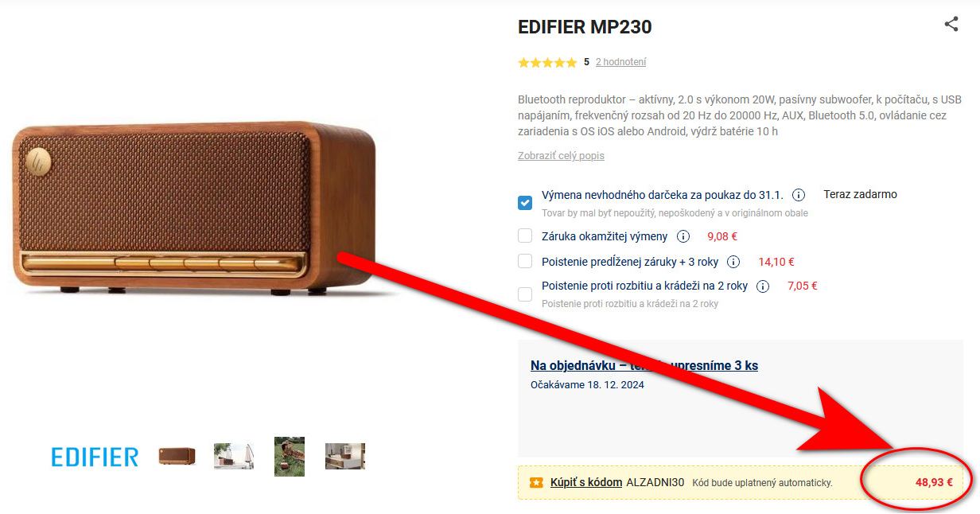Show info for Poistenie proti rozbitiu
The width and height of the screenshot is (980, 514).
tap(763, 286)
